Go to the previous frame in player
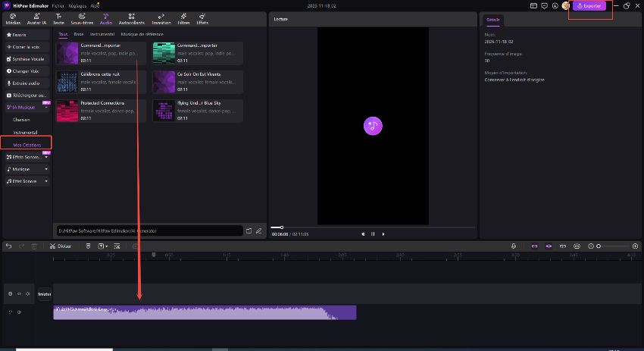The width and height of the screenshot is (644, 351). [363, 233]
